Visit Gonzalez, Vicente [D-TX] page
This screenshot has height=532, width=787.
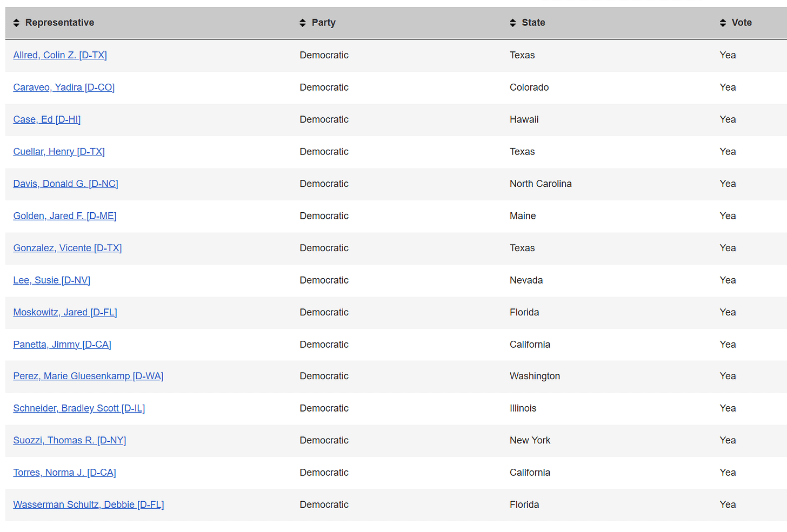tap(68, 248)
